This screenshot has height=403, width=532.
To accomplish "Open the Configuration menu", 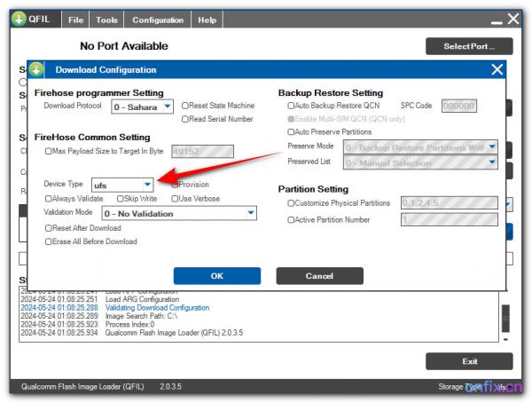I will 158,20.
